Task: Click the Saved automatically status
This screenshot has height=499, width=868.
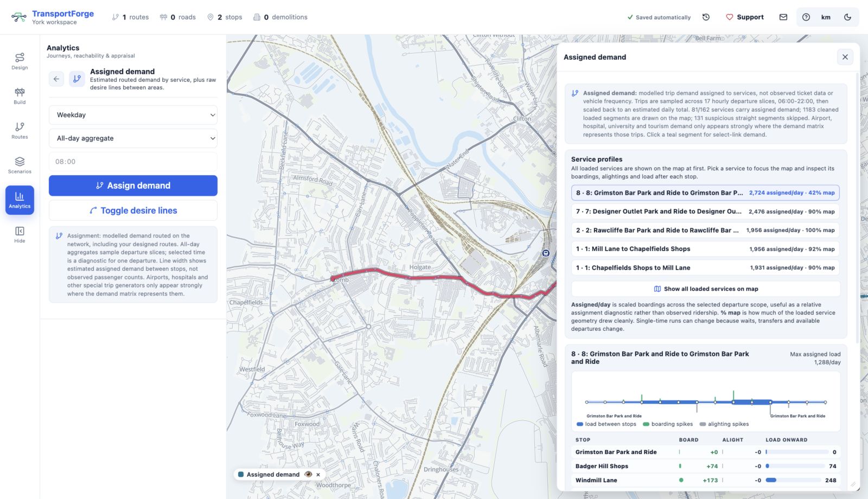Action: point(659,17)
